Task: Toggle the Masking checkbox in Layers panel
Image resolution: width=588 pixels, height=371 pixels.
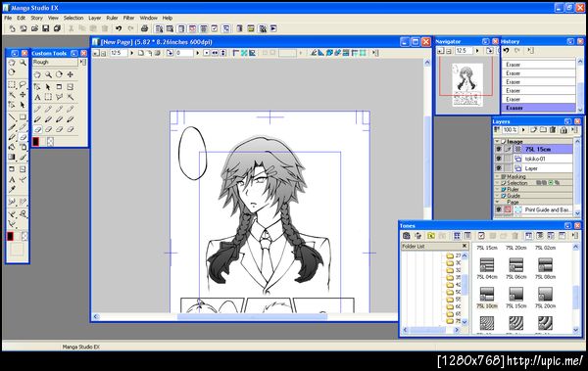Action: (504, 176)
